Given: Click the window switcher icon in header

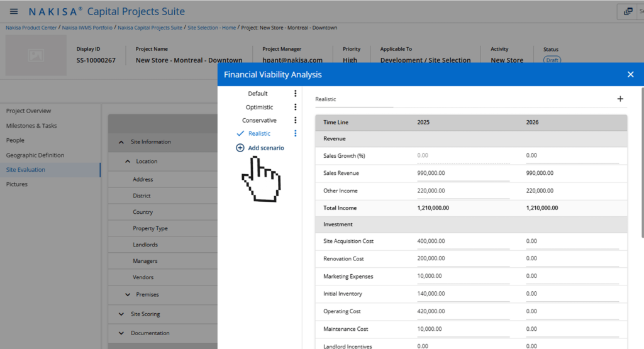Looking at the screenshot, I should pyautogui.click(x=628, y=11).
